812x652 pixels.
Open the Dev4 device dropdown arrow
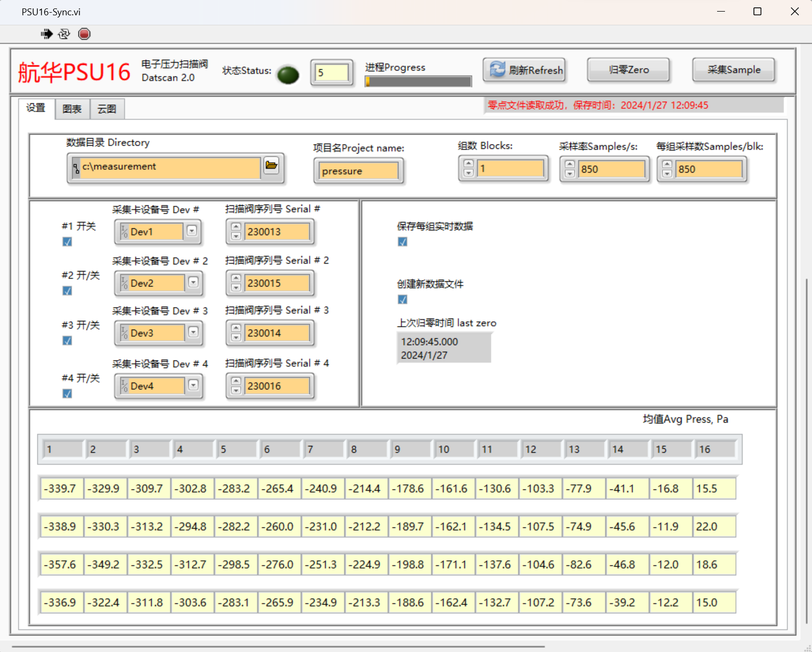coord(194,386)
